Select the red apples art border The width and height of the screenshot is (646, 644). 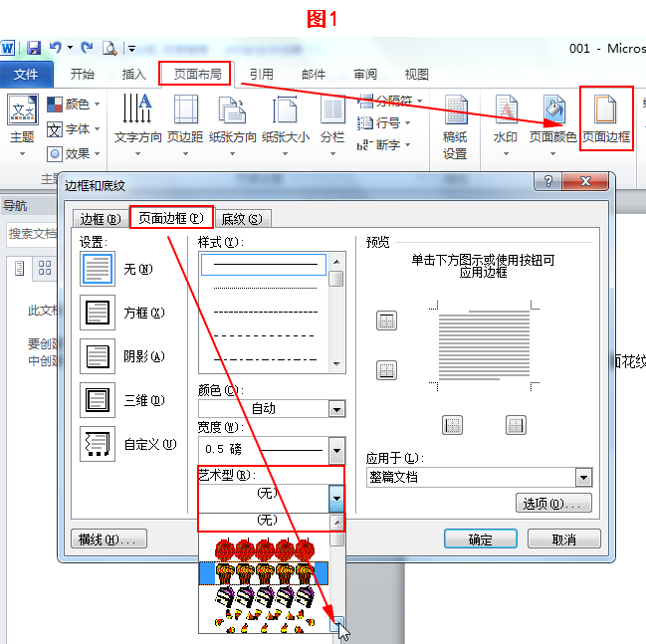tap(265, 548)
